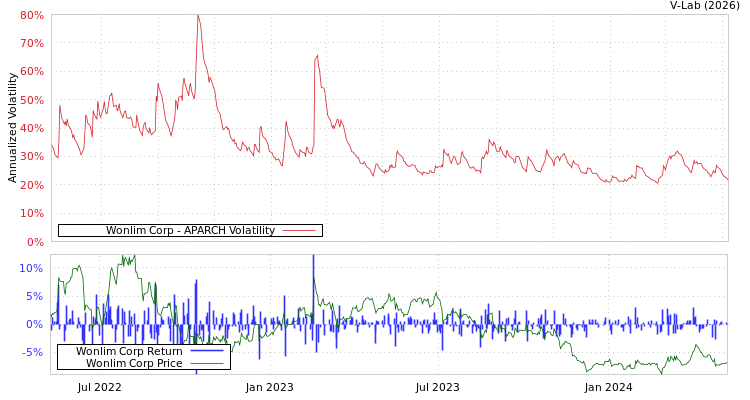Click the 50% volatility axis label
Image resolution: width=750 pixels, height=400 pixels.
(31, 101)
